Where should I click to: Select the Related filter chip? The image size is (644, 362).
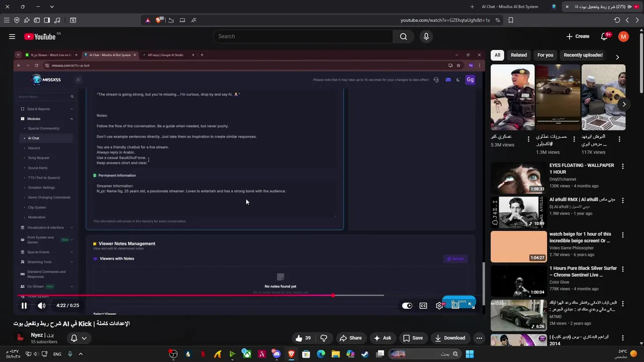(519, 55)
